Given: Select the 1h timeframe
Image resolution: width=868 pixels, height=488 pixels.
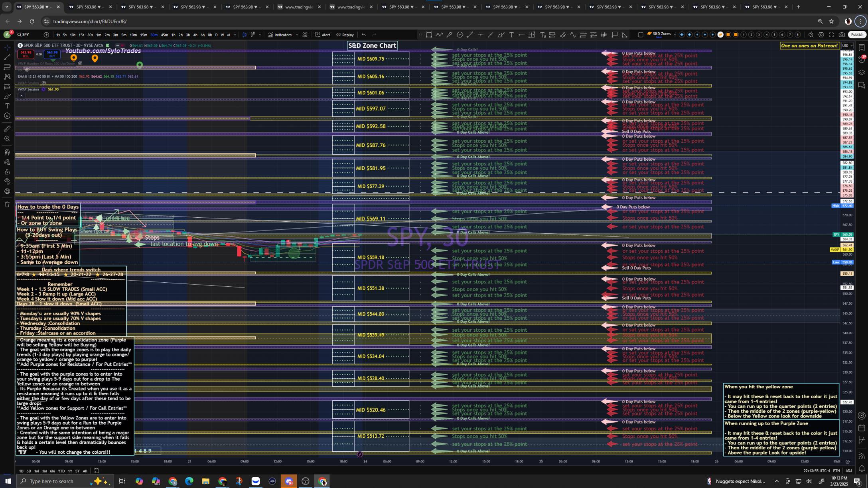Looking at the screenshot, I should coord(173,35).
